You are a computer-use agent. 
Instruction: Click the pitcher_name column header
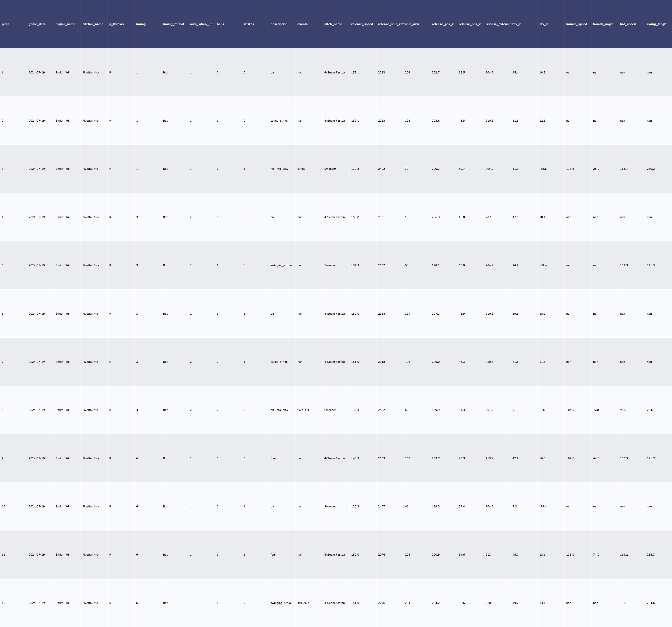[x=93, y=24]
